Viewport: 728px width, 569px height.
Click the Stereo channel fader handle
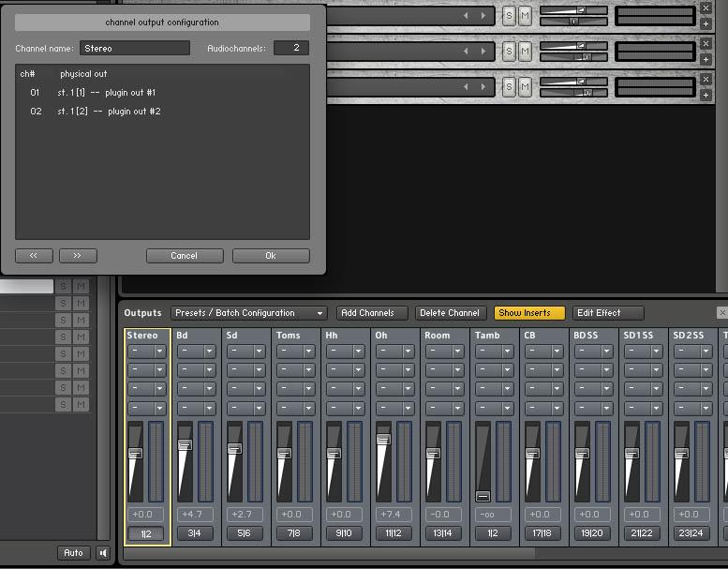pos(135,454)
